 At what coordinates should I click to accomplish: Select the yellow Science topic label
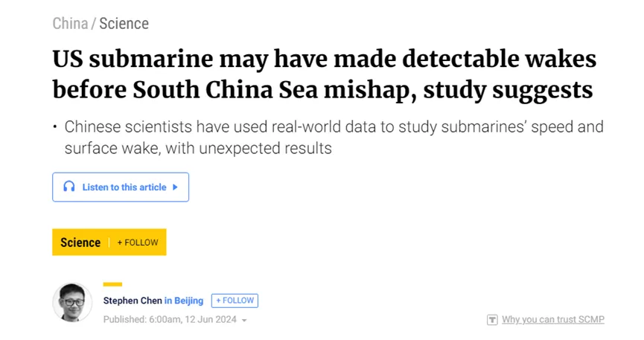80,243
